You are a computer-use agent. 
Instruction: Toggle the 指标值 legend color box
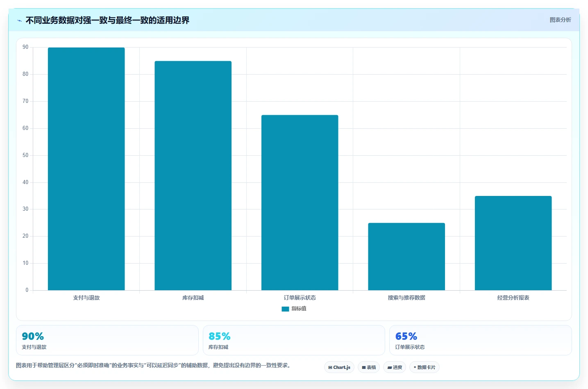[285, 309]
